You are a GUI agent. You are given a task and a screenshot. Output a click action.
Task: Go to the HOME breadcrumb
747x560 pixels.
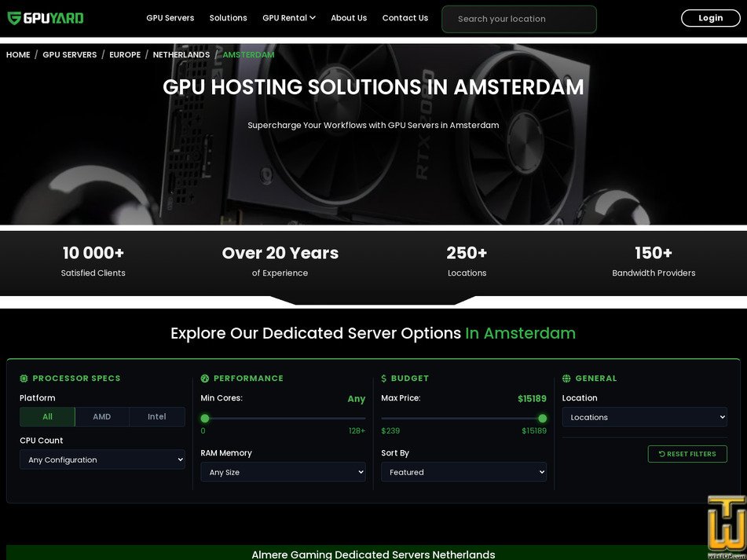pyautogui.click(x=18, y=55)
